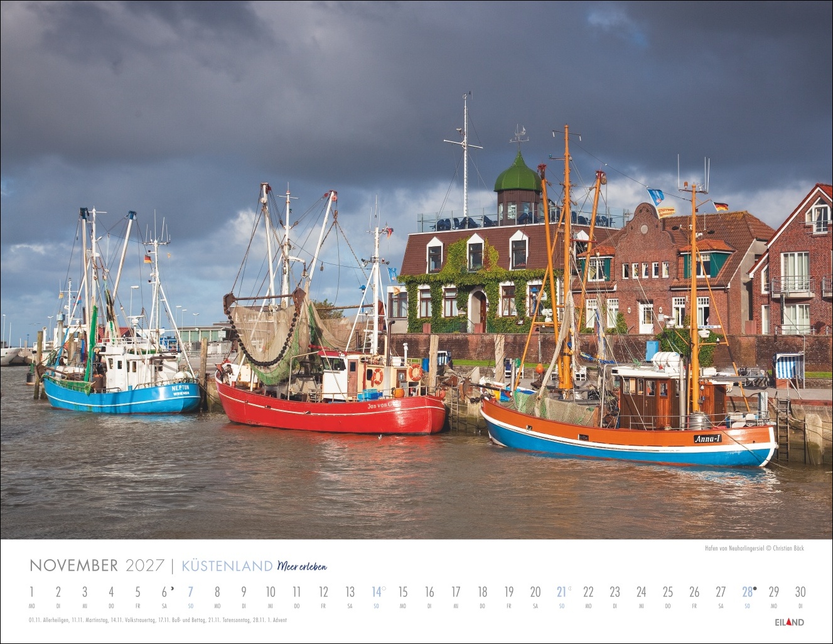The height and width of the screenshot is (644, 833).
Task: Click the German flag right of the orange mast
Action: point(721,206)
